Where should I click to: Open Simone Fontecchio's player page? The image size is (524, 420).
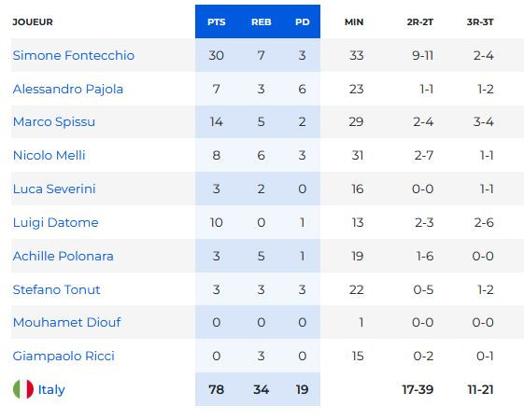(x=74, y=55)
